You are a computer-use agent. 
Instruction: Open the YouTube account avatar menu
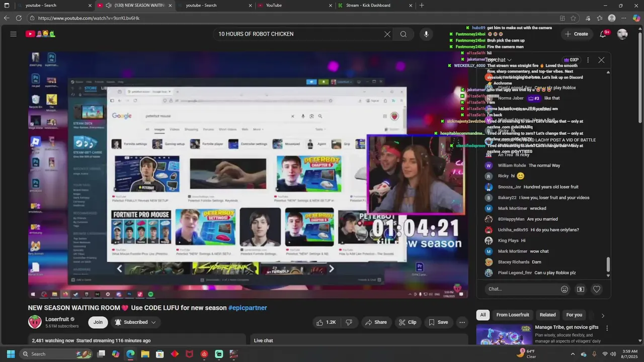[x=622, y=34]
